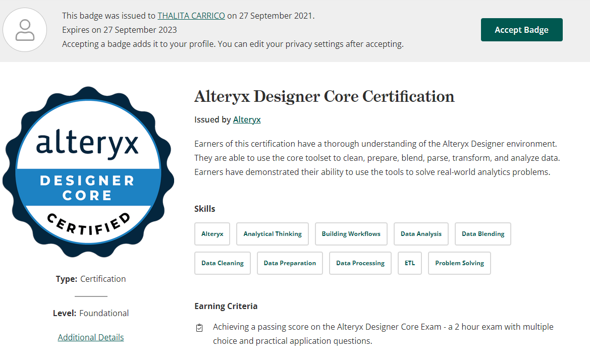Click the Accept Badge button
This screenshot has height=364, width=590.
tap(521, 30)
